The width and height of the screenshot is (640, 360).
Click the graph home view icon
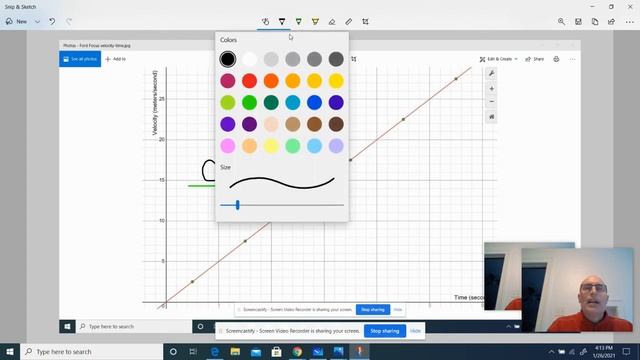pos(491,117)
